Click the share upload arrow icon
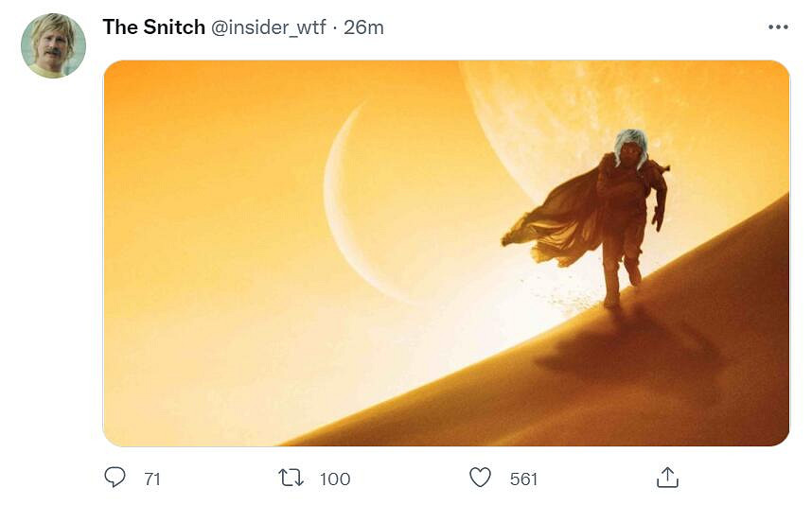The image size is (812, 505). 667,478
